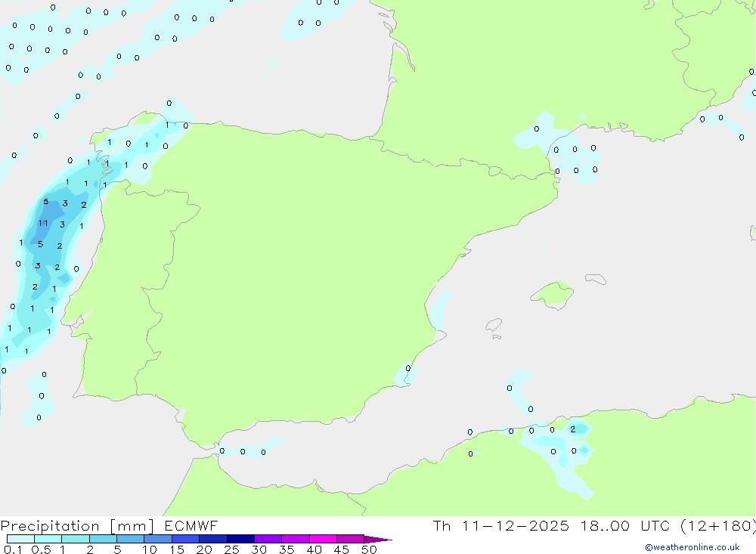
Task: Click the purple arrow tip above 50
Action: (378, 539)
